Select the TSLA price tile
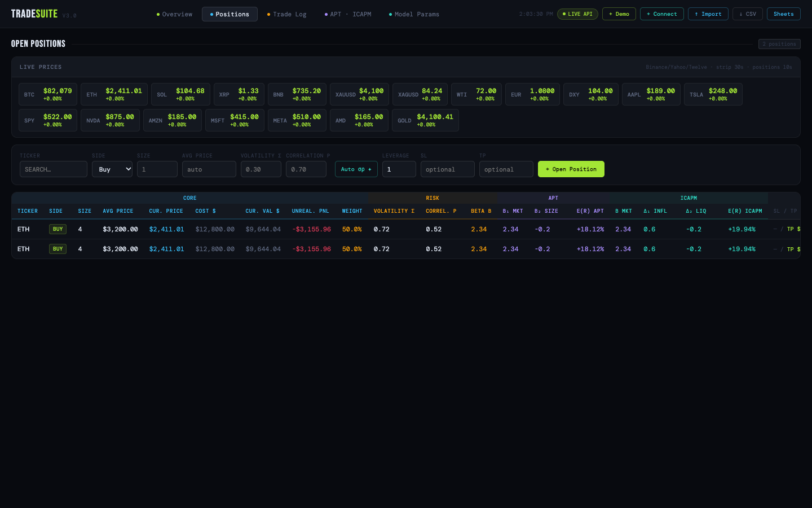 (713, 94)
